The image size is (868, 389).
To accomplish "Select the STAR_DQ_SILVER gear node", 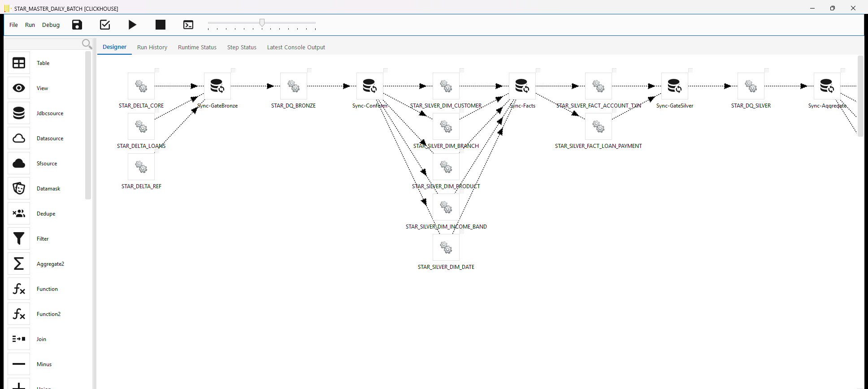I will pos(751,86).
